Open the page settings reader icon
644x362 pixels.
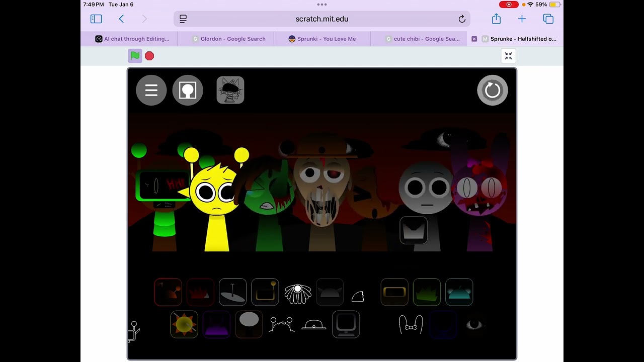[x=183, y=19]
